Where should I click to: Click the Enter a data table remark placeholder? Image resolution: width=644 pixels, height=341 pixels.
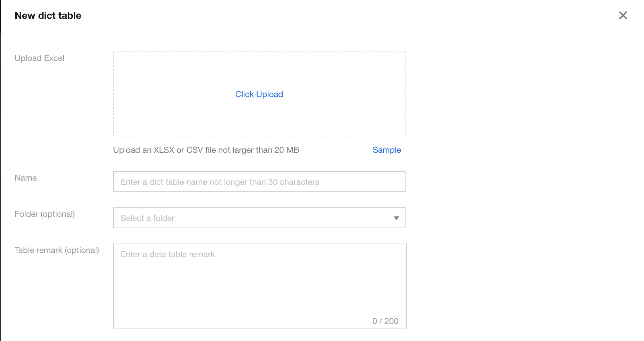point(168,254)
